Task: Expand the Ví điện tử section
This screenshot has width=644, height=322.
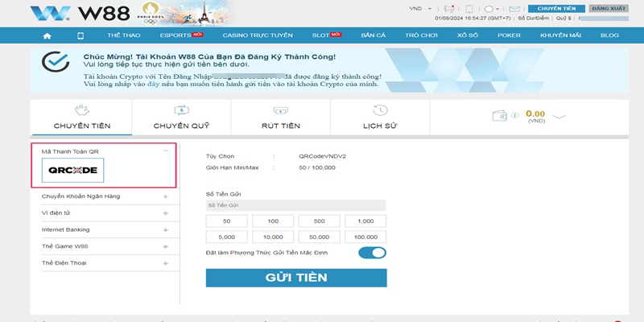Action: click(166, 213)
